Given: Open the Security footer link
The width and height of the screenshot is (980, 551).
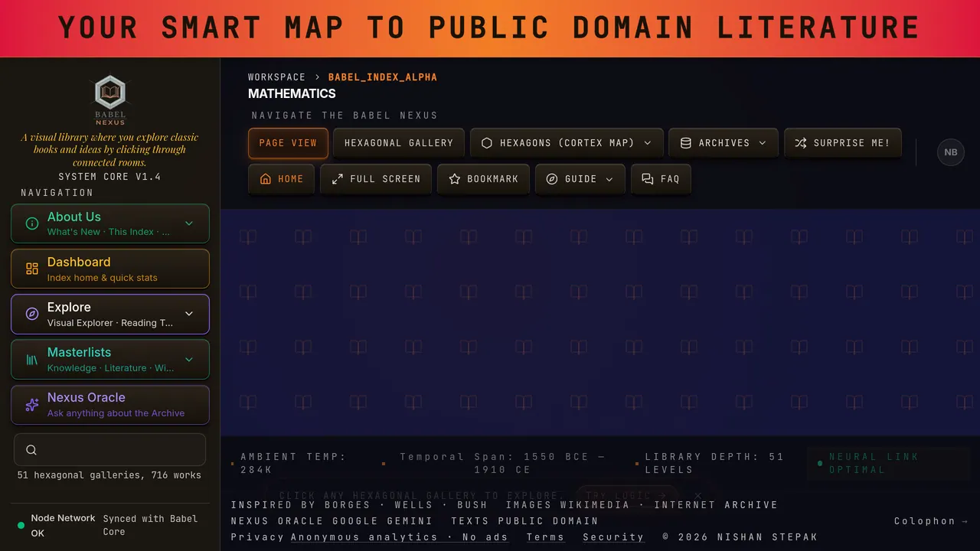Looking at the screenshot, I should [613, 537].
